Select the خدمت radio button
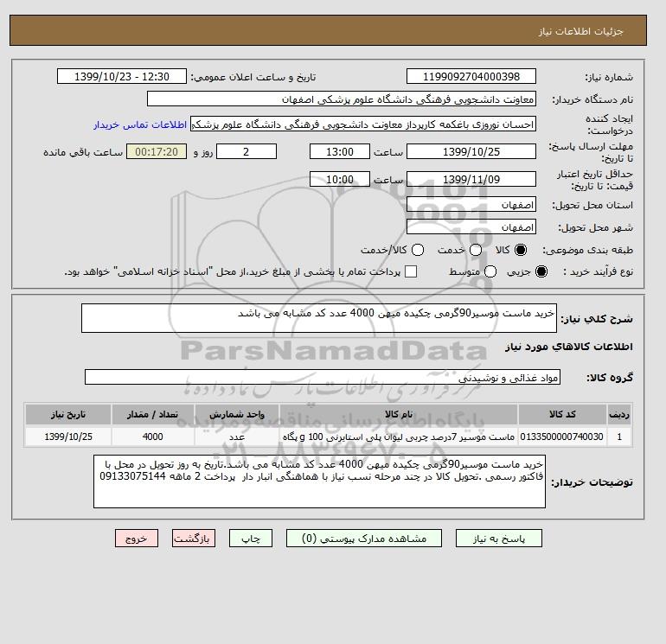The image size is (666, 644). click(476, 250)
